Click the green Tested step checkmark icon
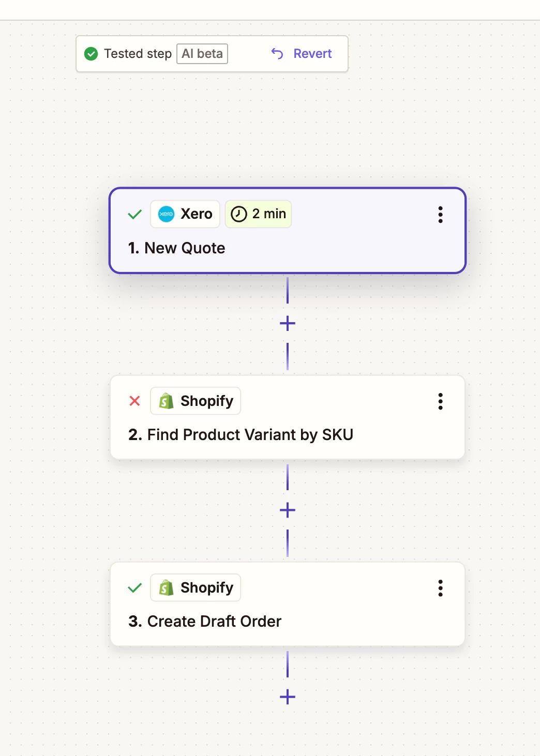The height and width of the screenshot is (756, 540). [91, 54]
